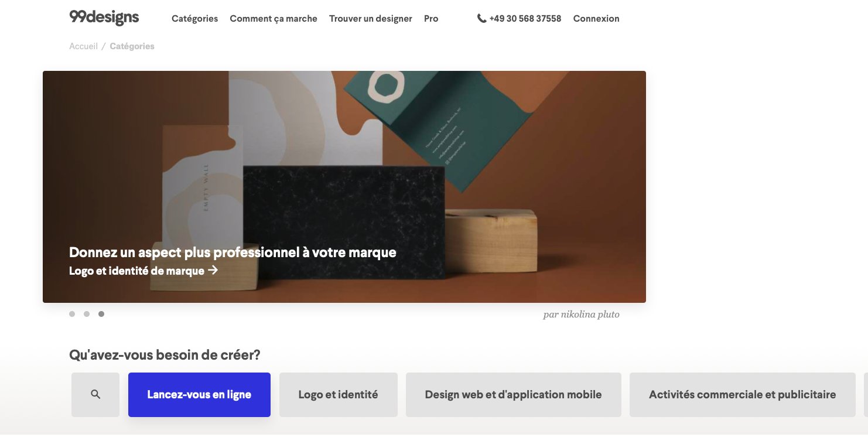Click the Accueil breadcrumb link
This screenshot has width=868, height=444.
pyautogui.click(x=83, y=46)
